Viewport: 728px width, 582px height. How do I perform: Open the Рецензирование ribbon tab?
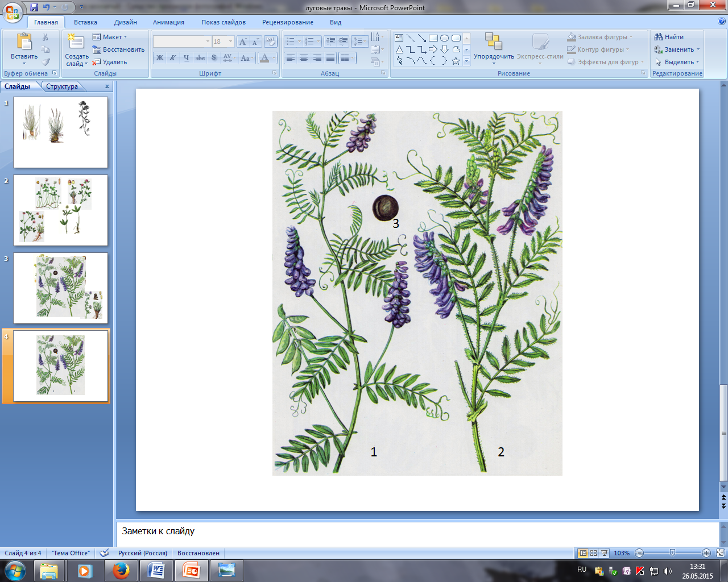(288, 22)
